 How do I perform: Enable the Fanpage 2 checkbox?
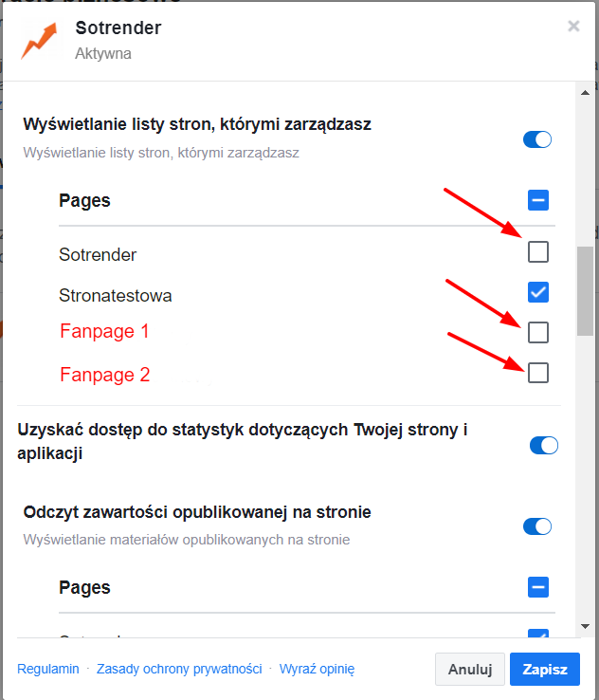pyautogui.click(x=538, y=373)
